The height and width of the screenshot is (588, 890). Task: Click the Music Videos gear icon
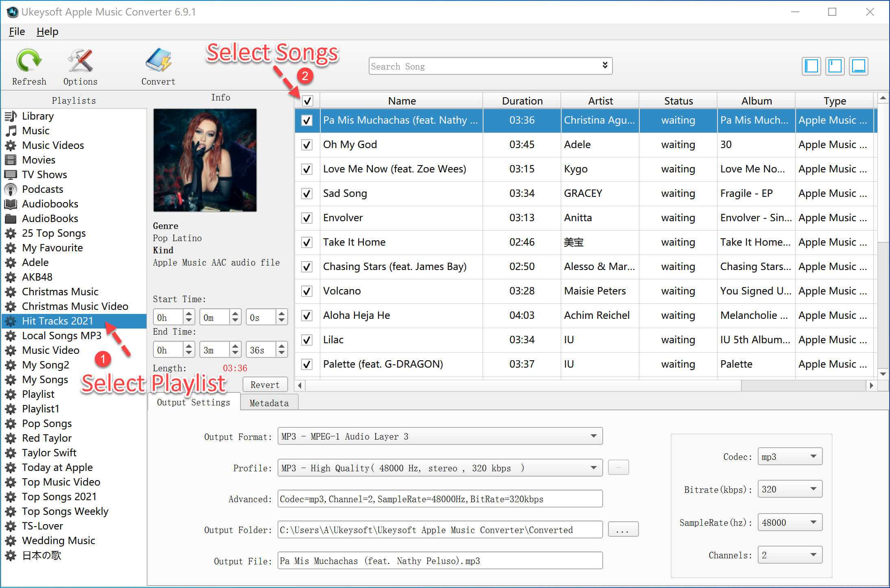pyautogui.click(x=11, y=146)
